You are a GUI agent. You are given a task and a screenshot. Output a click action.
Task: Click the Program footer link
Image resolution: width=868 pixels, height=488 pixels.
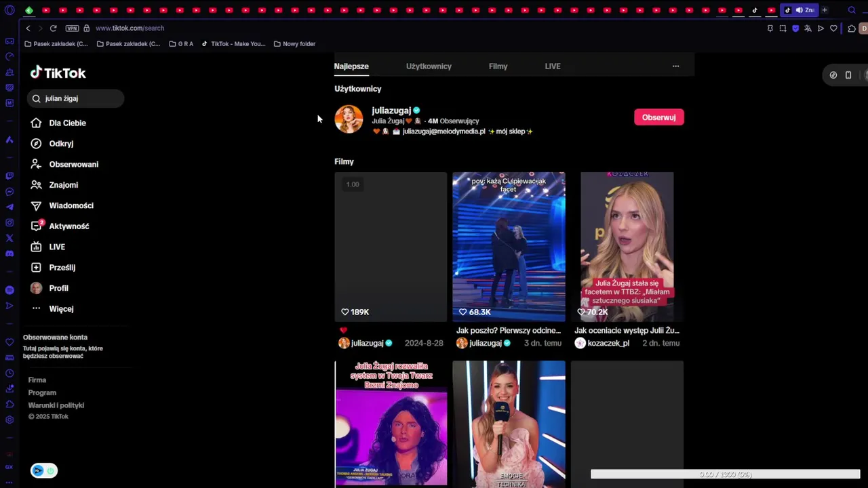[x=42, y=393]
